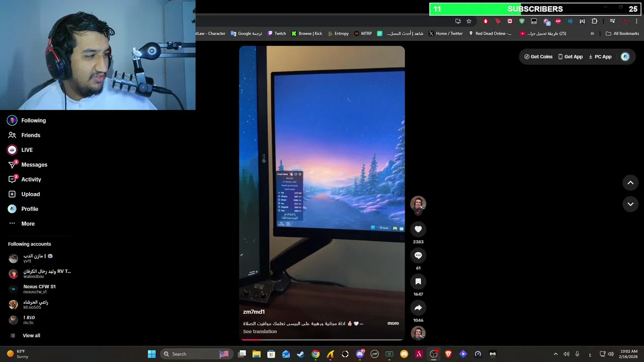Open File Explorer from the taskbar

click(257, 354)
